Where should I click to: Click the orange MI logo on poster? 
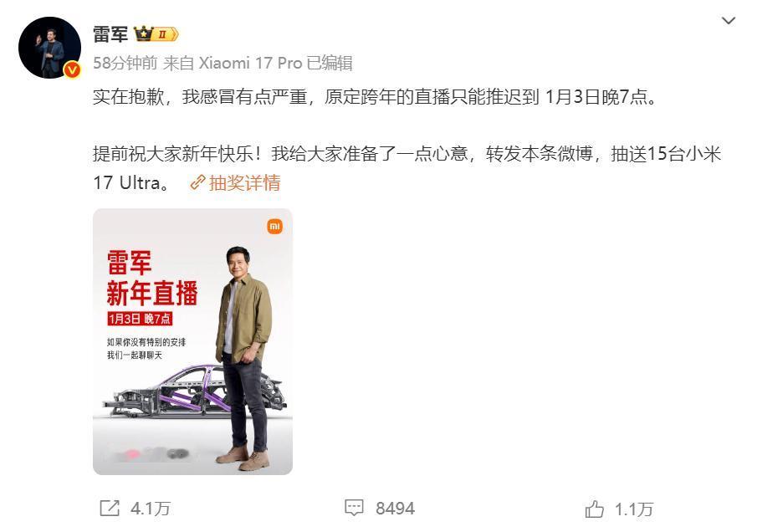tap(274, 226)
